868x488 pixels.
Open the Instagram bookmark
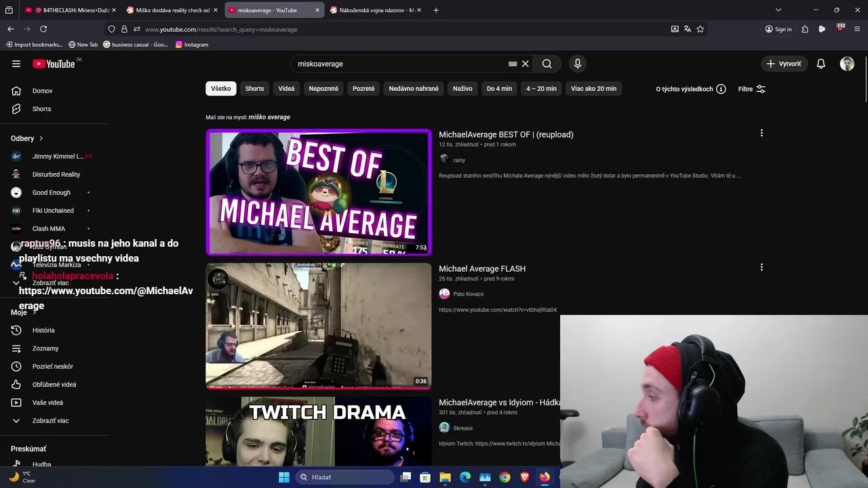tap(192, 45)
